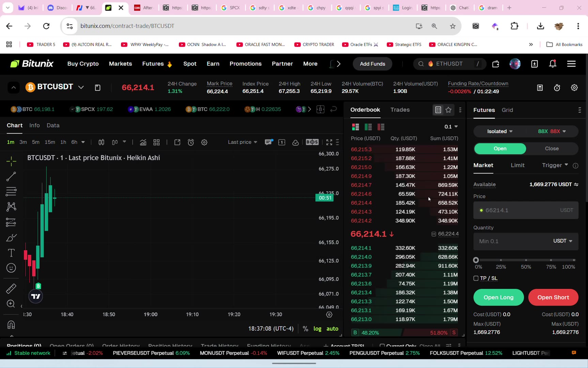
Task: Open the chart Data tab
Action: coord(53,125)
